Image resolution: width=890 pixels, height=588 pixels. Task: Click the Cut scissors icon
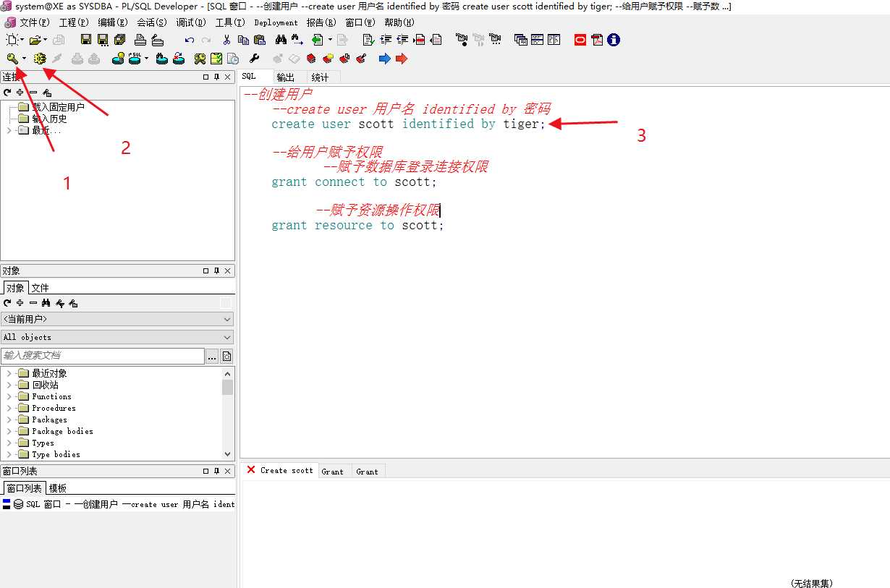coord(226,40)
